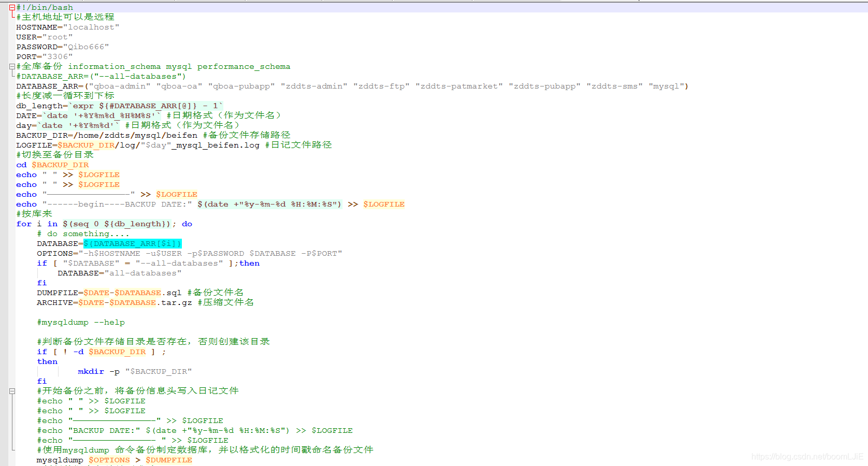868x466 pixels.
Task: Collapse the fold marker near #开始备份之前 section
Action: 11,391
